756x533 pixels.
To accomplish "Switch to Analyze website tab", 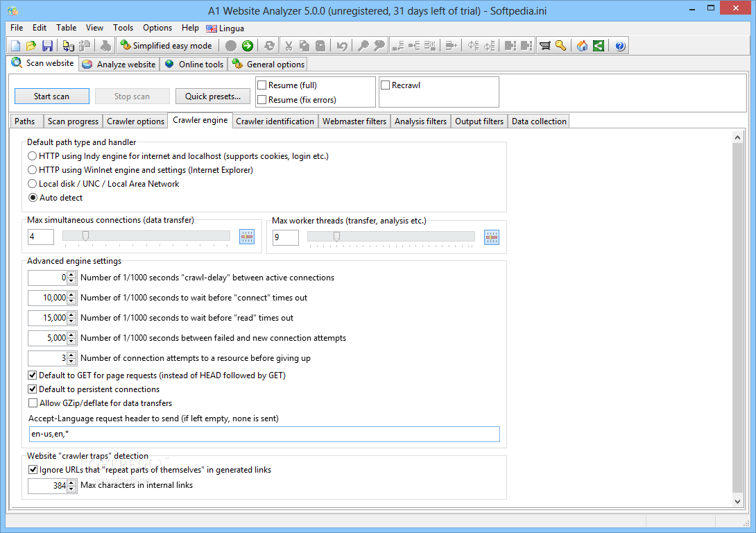I will pos(119,64).
